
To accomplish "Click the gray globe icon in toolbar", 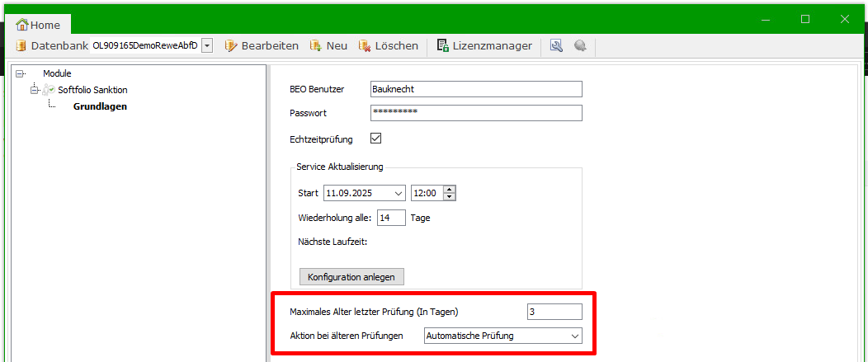I will [x=580, y=46].
